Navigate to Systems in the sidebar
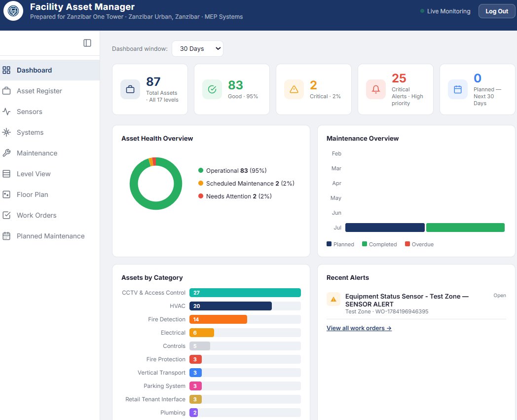The width and height of the screenshot is (517, 420). pos(50,132)
